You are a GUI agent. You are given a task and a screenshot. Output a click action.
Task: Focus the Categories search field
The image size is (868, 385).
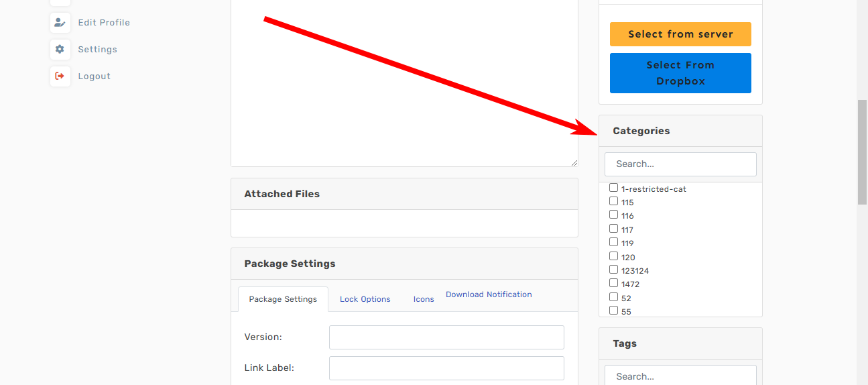[x=680, y=164]
